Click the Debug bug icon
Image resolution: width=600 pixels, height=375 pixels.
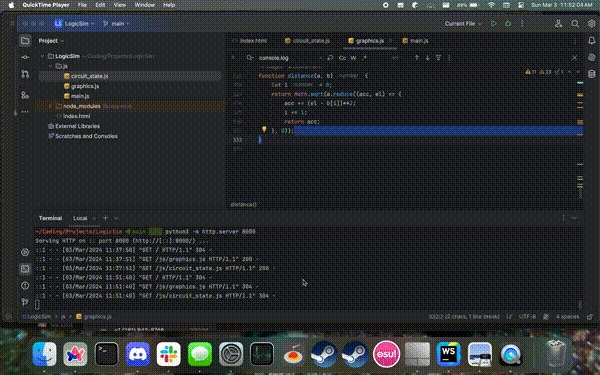(508, 24)
